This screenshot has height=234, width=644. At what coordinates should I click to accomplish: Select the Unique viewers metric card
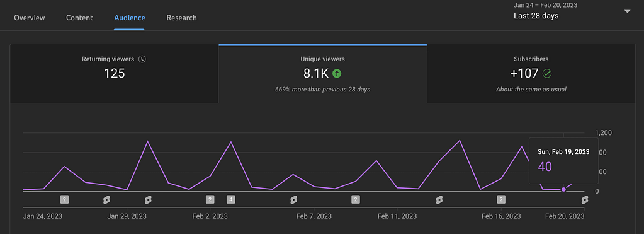[x=322, y=74]
